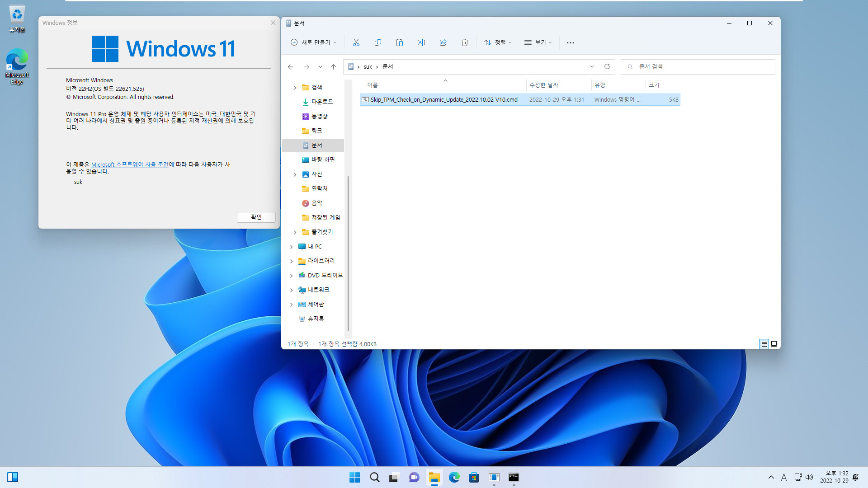Open the 보기 view dropdown
Image resolution: width=868 pixels, height=488 pixels.
click(x=538, y=42)
